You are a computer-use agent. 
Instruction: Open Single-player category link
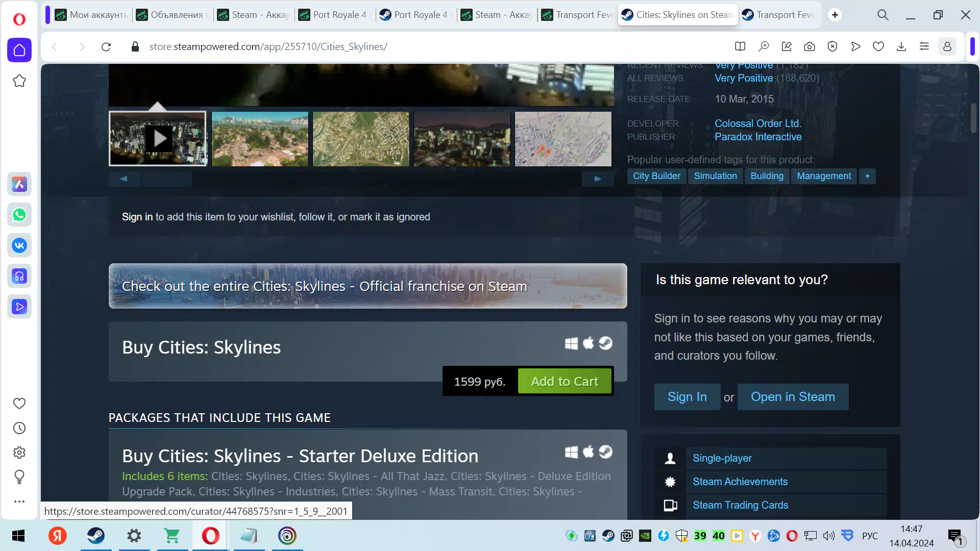[722, 458]
